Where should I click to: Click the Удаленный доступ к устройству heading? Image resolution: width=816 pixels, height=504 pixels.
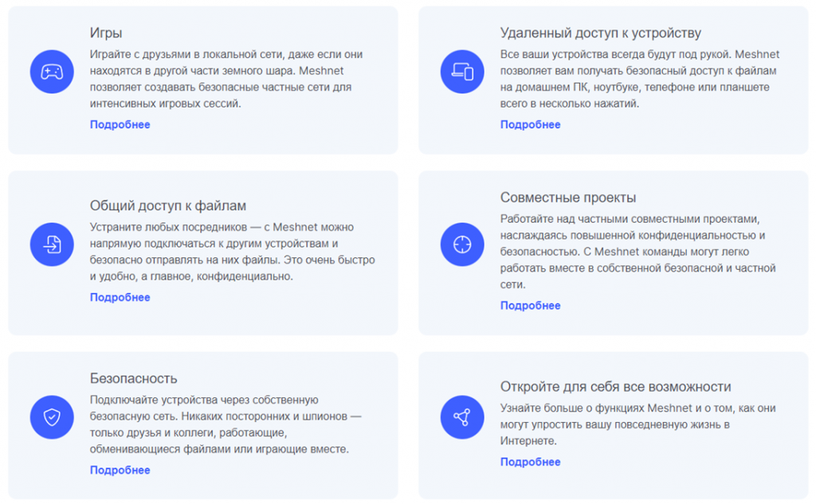[x=600, y=33]
